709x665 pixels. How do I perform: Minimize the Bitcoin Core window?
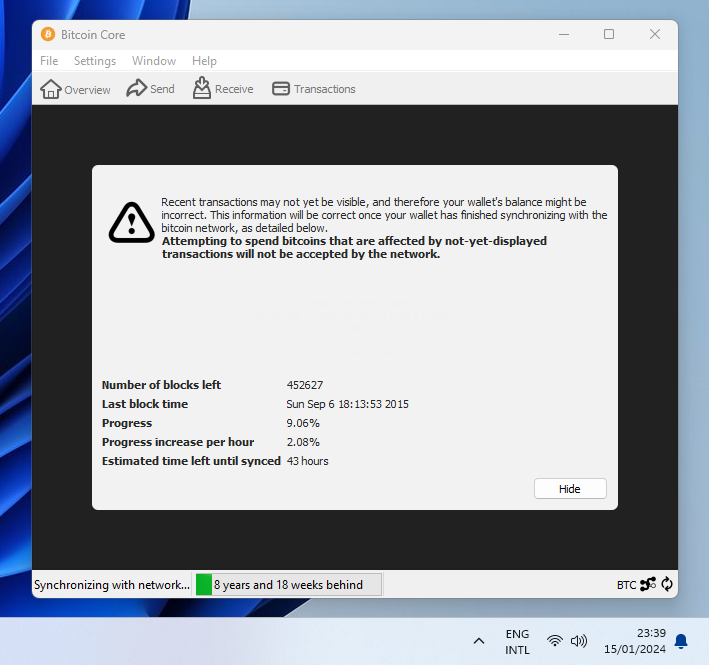(x=564, y=34)
